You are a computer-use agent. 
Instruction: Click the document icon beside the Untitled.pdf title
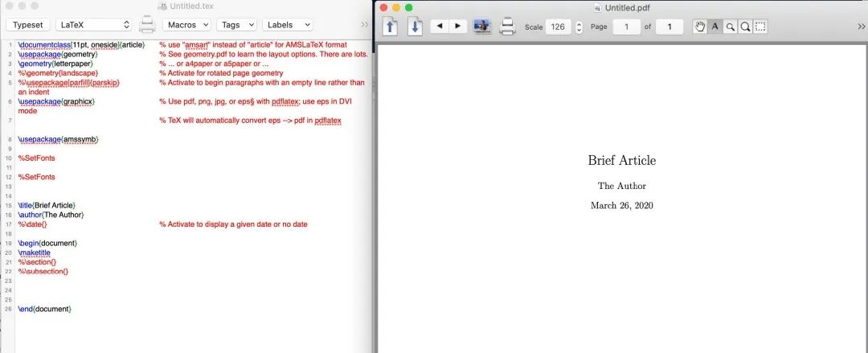[597, 8]
